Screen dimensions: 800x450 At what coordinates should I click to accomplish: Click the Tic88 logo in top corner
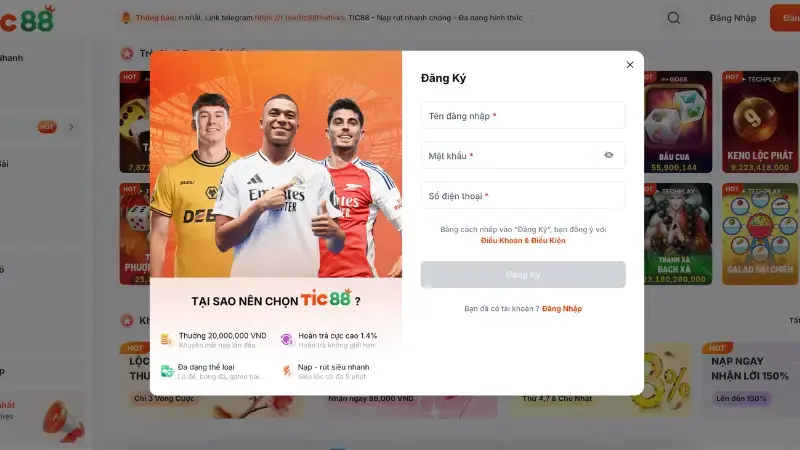click(27, 19)
